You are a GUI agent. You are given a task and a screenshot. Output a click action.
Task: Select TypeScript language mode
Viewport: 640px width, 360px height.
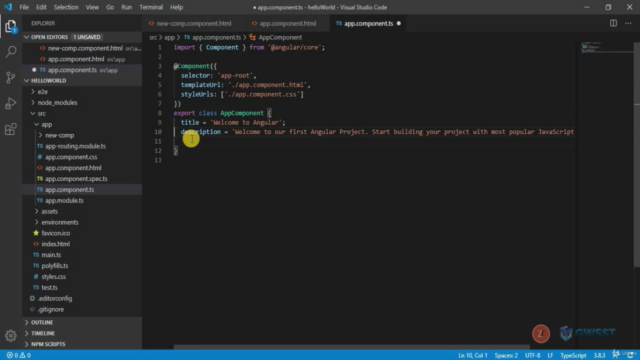click(573, 355)
